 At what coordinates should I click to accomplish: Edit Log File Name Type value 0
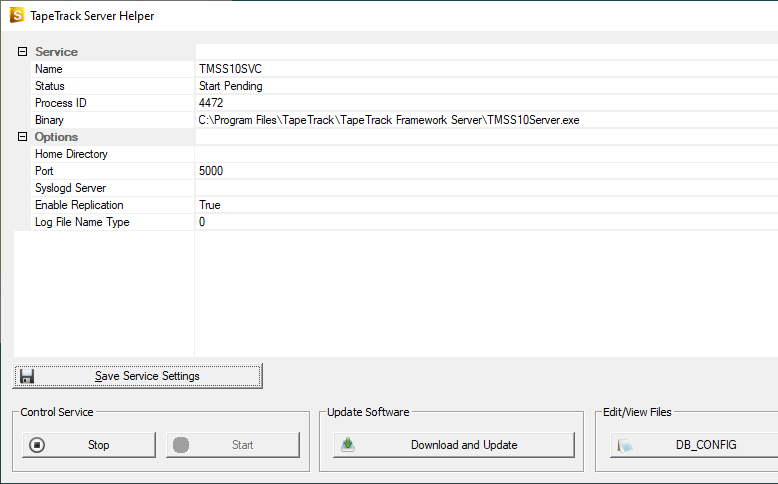point(486,222)
